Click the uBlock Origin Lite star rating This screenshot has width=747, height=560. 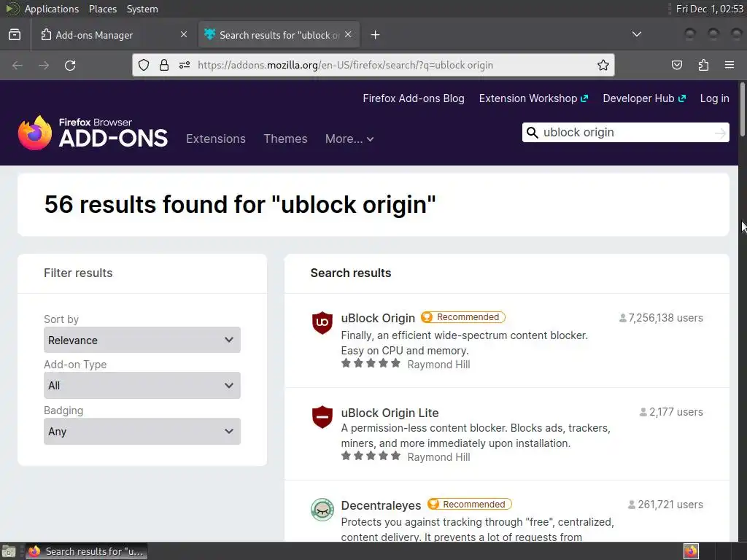[x=371, y=456]
